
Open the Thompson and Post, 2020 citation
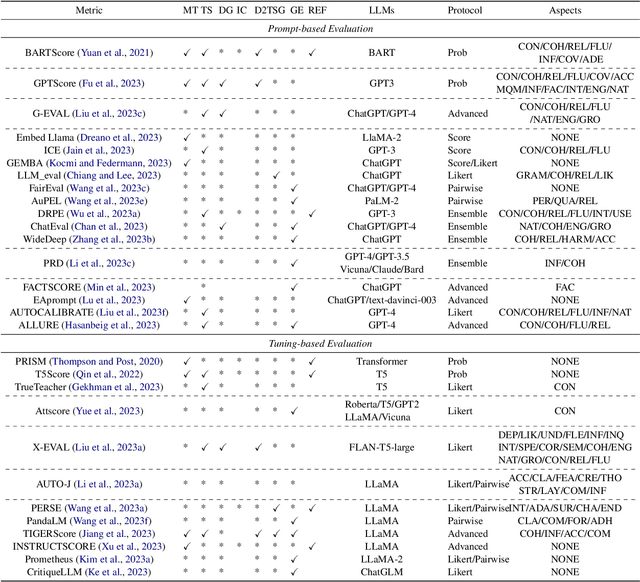tap(106, 362)
